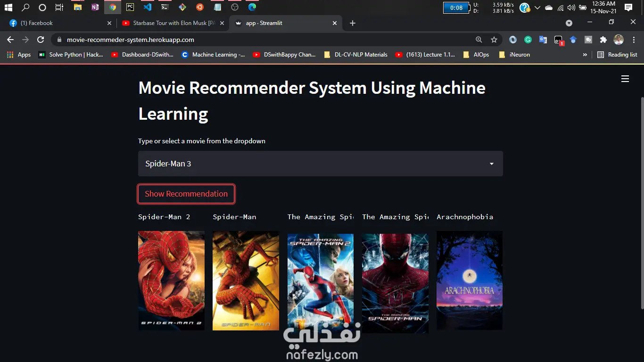Click the yellow original Spider-Man poster

click(x=246, y=280)
